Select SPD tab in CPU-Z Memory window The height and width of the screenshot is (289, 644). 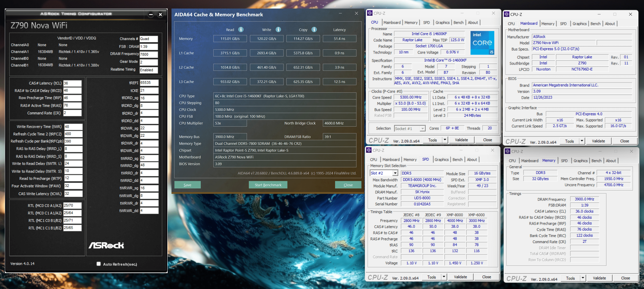tap(564, 161)
